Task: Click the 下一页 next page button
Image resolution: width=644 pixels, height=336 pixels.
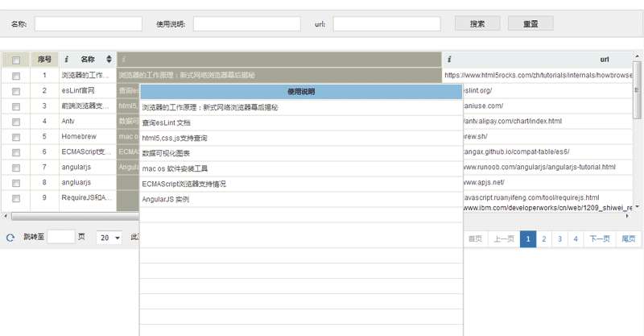Action: click(x=600, y=239)
